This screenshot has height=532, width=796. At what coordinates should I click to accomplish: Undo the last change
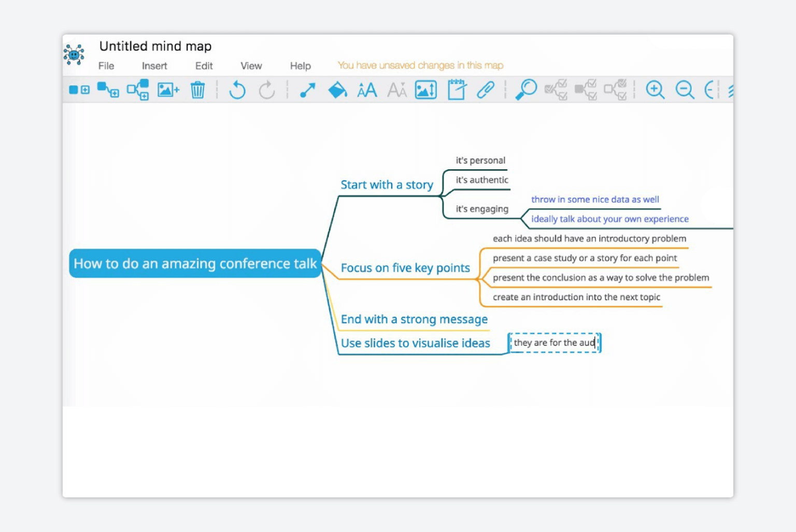pos(237,90)
